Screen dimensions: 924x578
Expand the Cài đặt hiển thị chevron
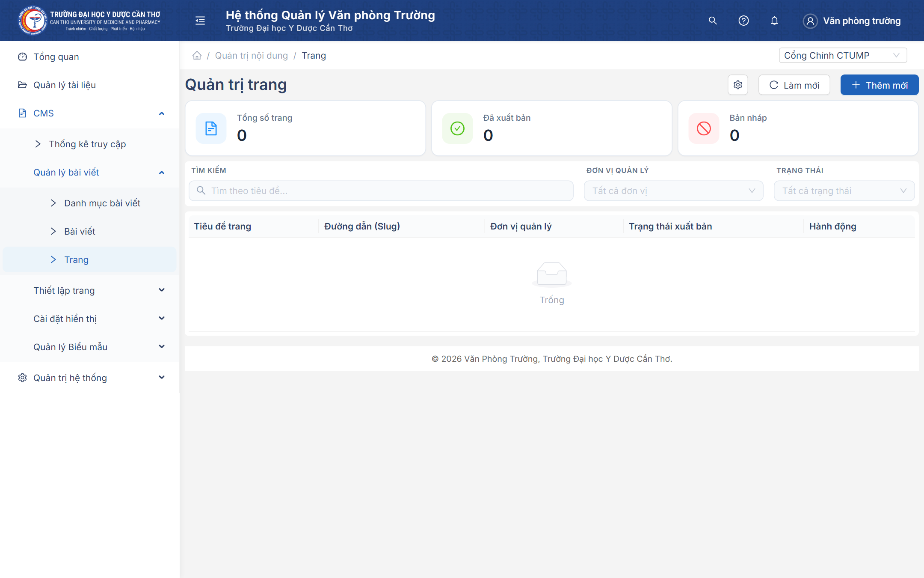[162, 319]
